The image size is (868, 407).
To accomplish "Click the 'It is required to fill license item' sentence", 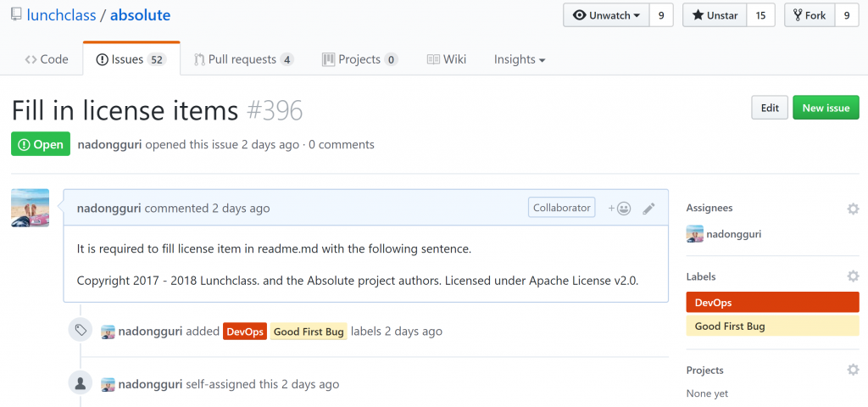I will click(274, 248).
